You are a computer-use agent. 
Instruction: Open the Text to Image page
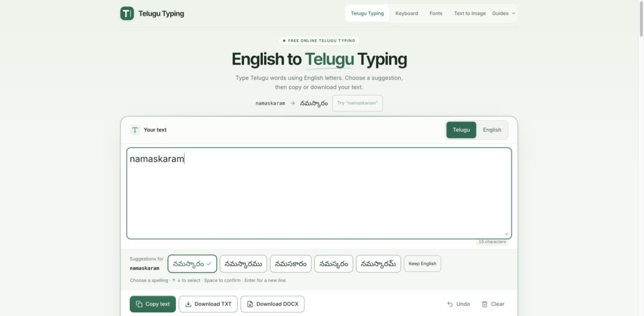[x=470, y=13]
